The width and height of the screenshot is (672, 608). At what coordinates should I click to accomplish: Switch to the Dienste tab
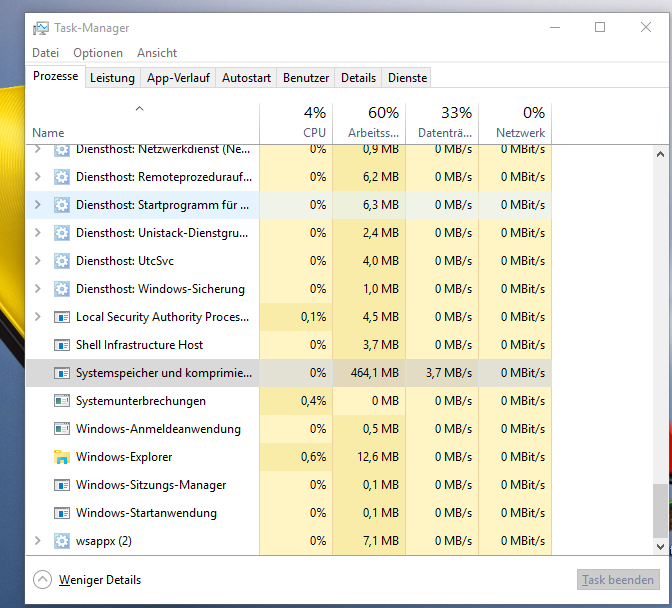408,78
